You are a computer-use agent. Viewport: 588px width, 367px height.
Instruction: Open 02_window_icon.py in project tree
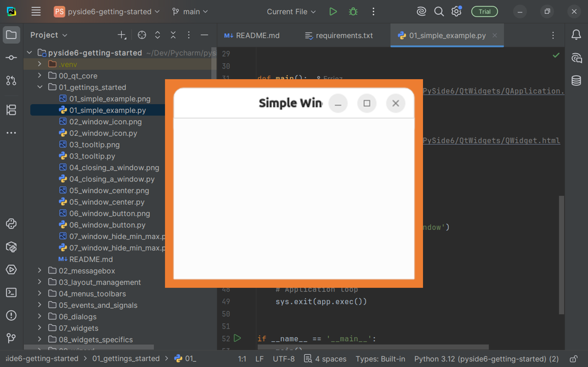point(103,133)
